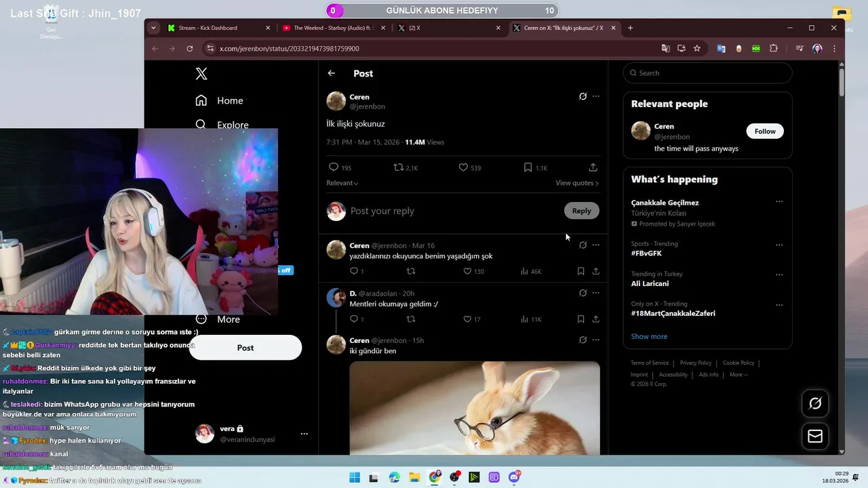Click the repost icon with 2.1K
Image resolution: width=868 pixels, height=488 pixels.
[x=399, y=167]
